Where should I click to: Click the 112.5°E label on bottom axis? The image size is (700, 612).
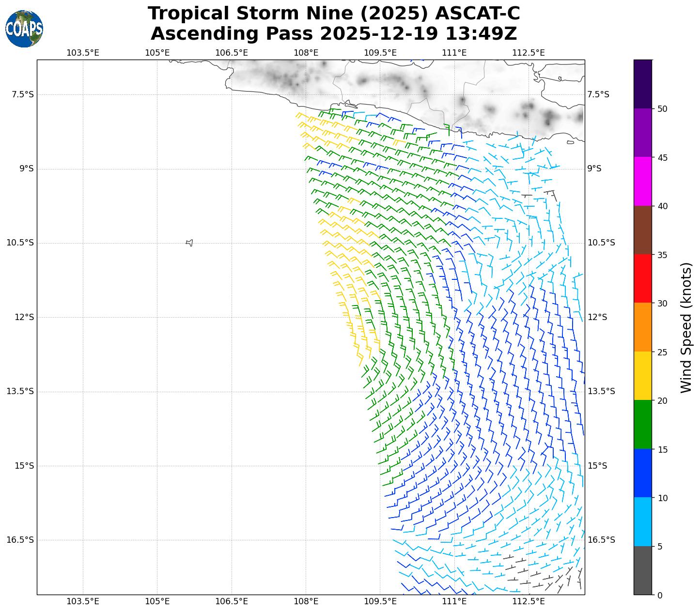(x=528, y=601)
